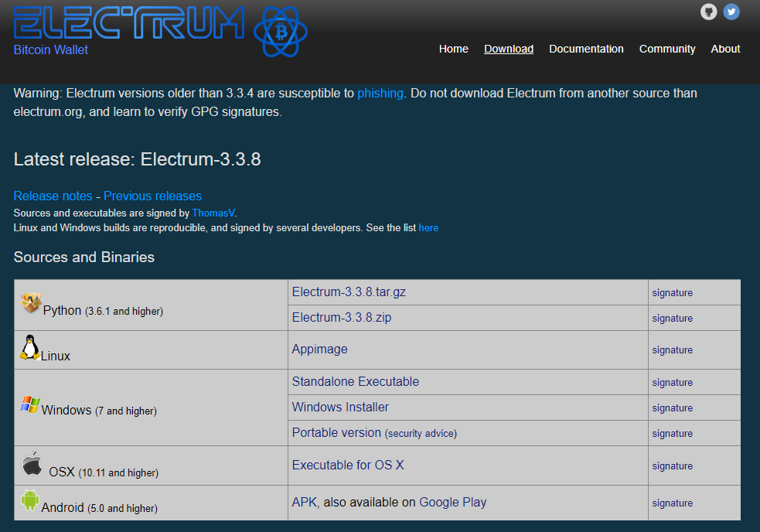Viewport: 760px width, 532px height.
Task: Open the Google Play link
Action: (453, 503)
